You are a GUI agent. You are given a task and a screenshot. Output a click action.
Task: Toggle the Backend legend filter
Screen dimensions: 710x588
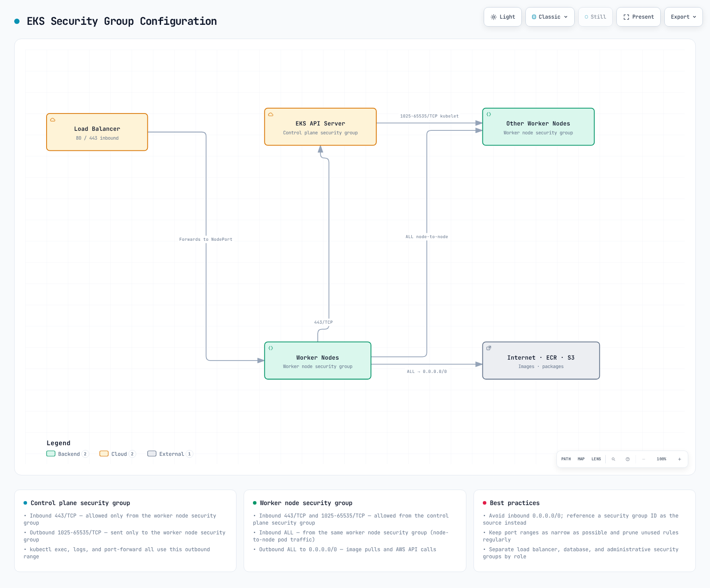[68, 454]
